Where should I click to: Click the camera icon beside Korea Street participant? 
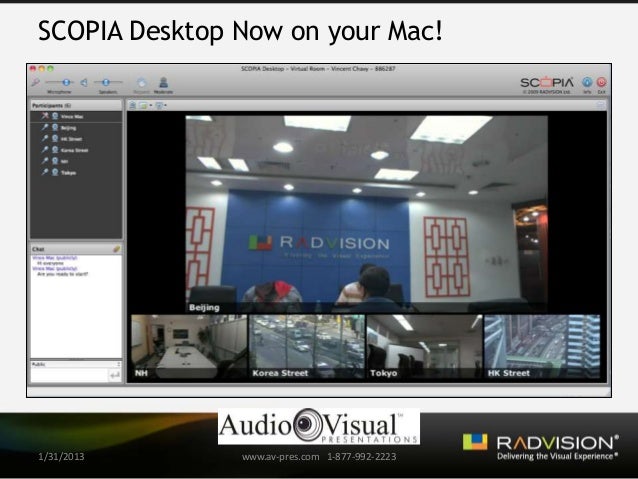pos(55,150)
